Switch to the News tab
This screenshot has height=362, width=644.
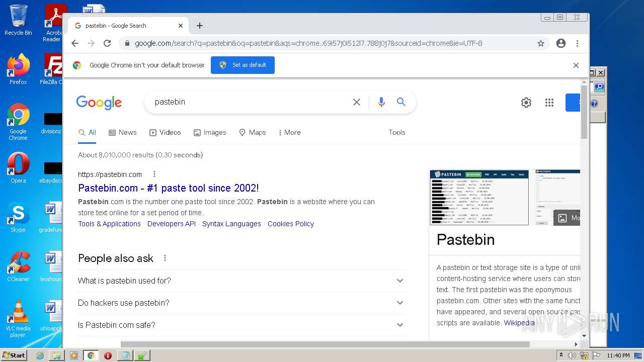tap(123, 133)
